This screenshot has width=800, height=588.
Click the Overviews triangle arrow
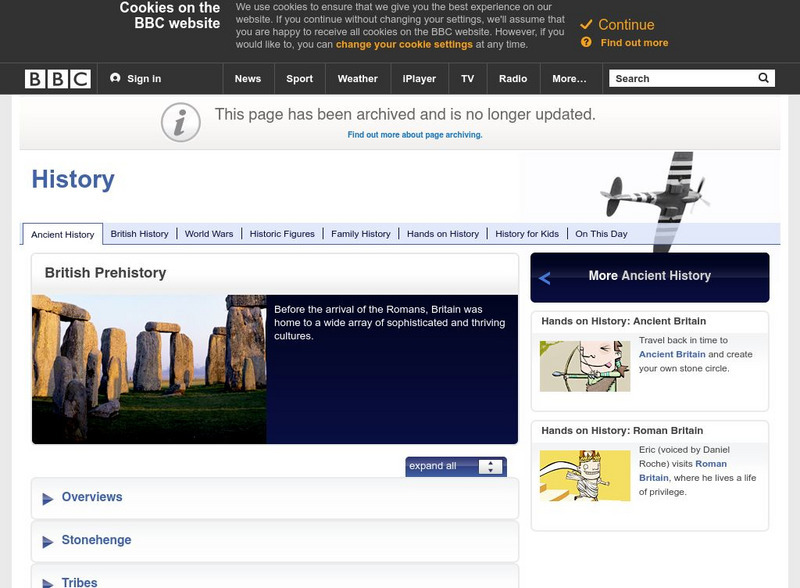(47, 499)
